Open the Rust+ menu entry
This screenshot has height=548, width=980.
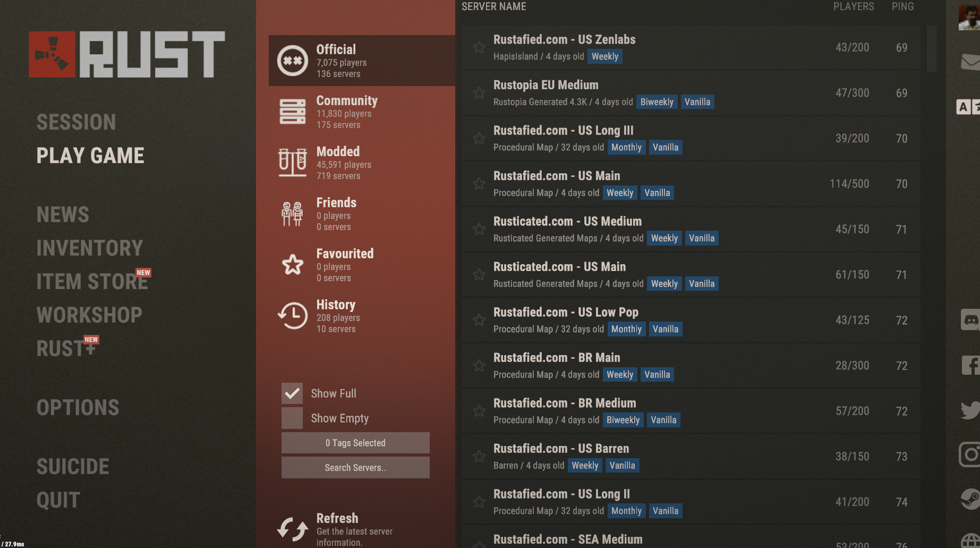(x=66, y=349)
